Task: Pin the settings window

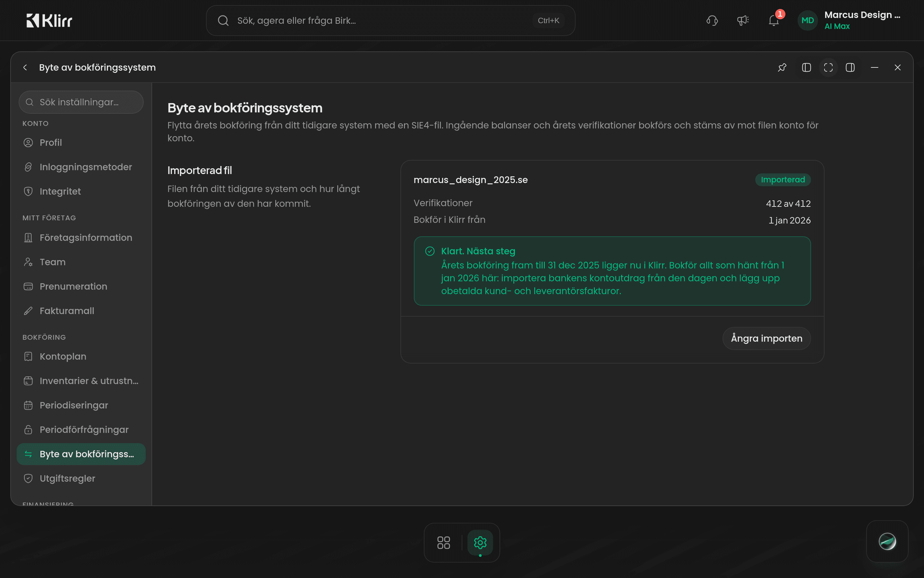Action: tap(782, 68)
